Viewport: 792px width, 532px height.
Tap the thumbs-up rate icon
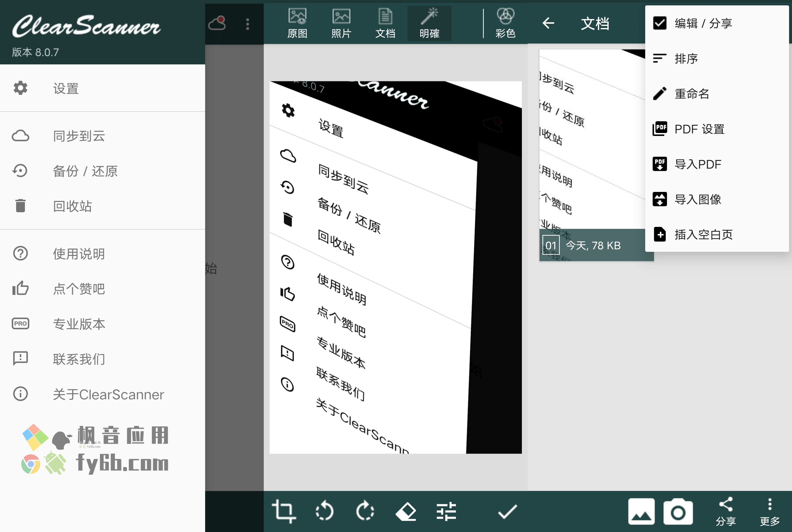(20, 288)
